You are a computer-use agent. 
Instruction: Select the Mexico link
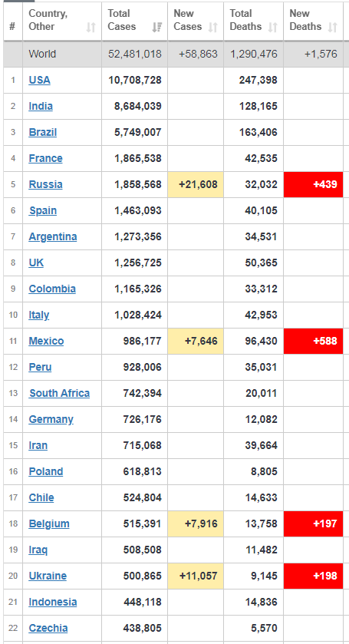coord(46,341)
